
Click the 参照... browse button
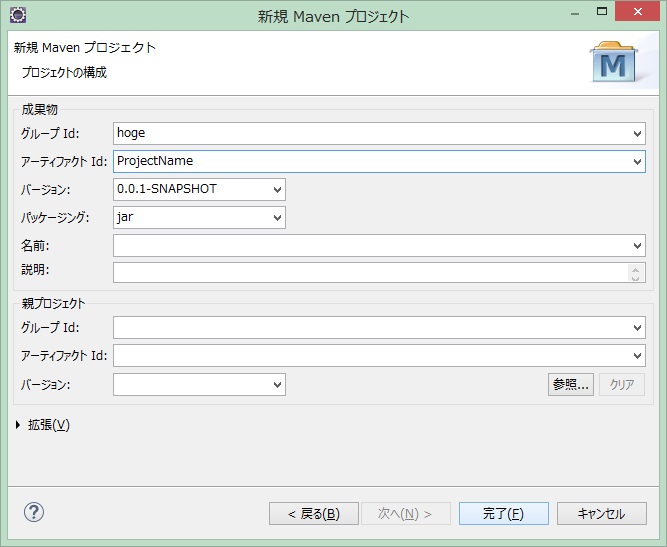click(x=570, y=385)
